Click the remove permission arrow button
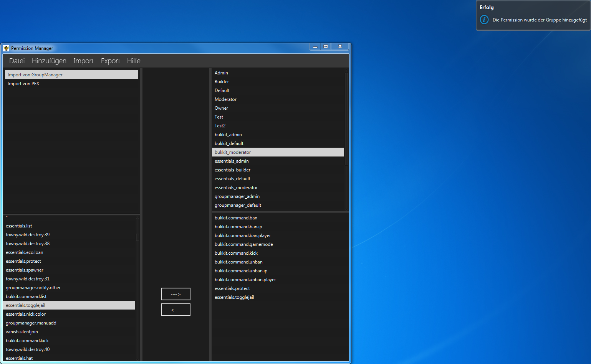The image size is (591, 364). pyautogui.click(x=176, y=310)
